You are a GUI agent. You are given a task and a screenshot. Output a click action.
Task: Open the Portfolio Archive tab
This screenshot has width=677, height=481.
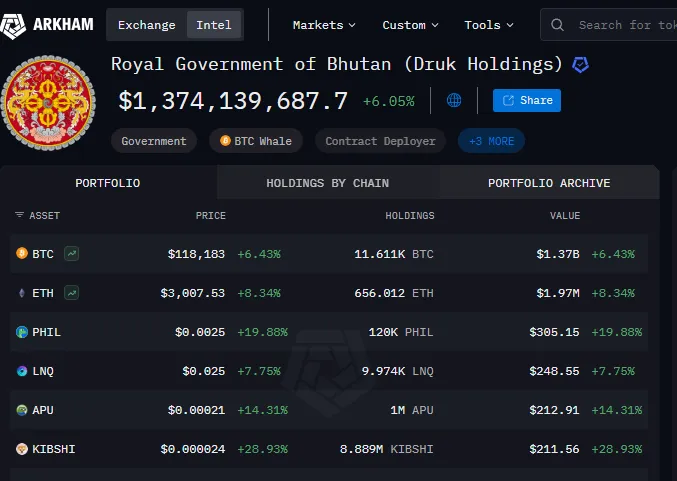[x=548, y=183]
